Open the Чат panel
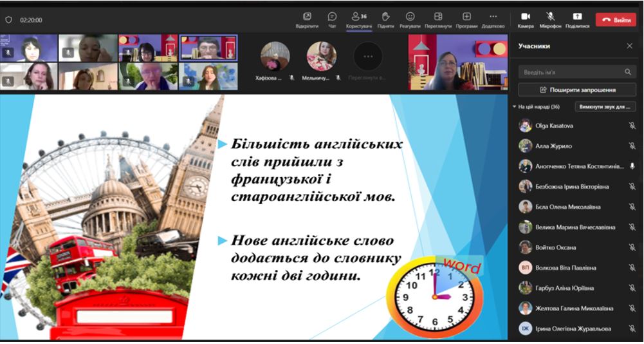644x344 pixels. tap(332, 20)
